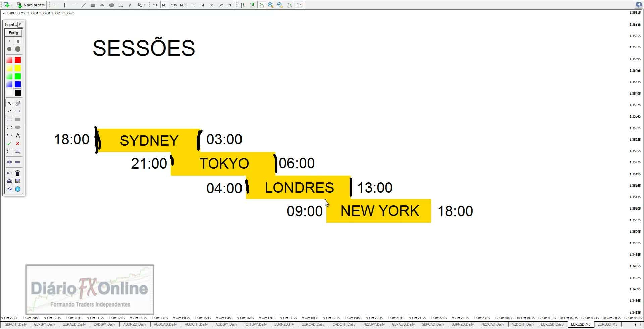This screenshot has height=329, width=644.
Task: Click the blue plus icon in panel
Action: [x=9, y=162]
